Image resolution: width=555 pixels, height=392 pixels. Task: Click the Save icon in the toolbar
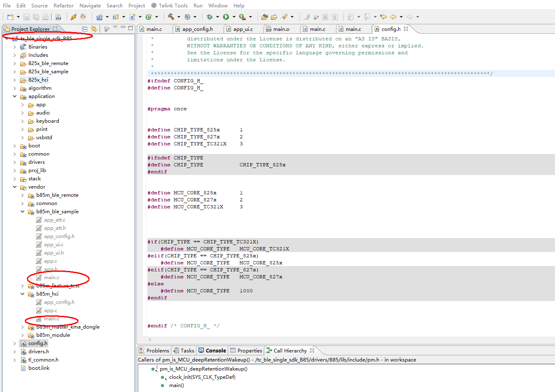coord(26,17)
